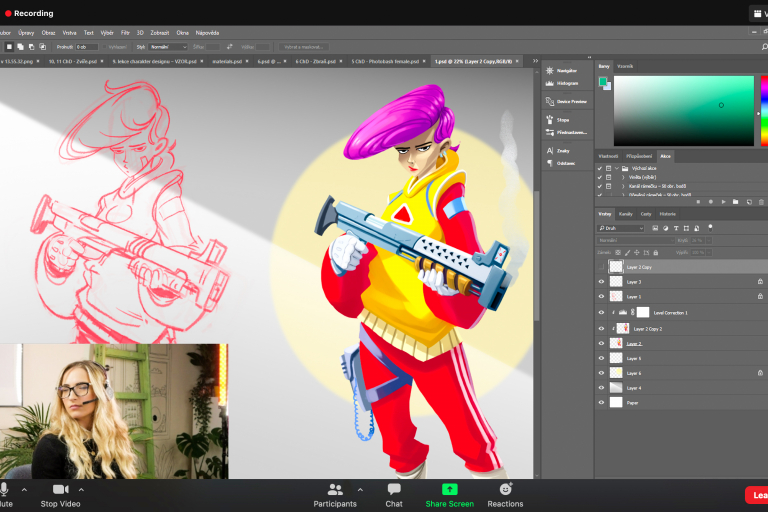Show the hidden Layer 2 Copy layer
768x512 pixels.
click(601, 267)
